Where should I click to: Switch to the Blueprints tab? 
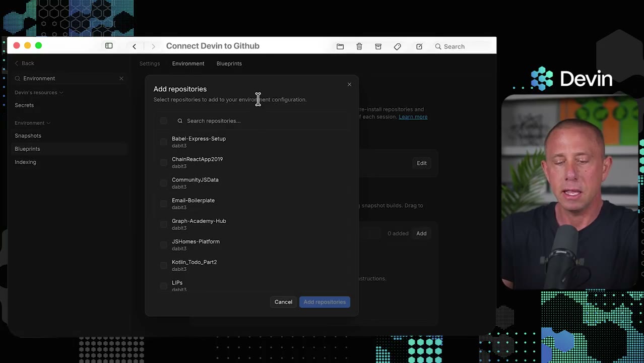229,64
